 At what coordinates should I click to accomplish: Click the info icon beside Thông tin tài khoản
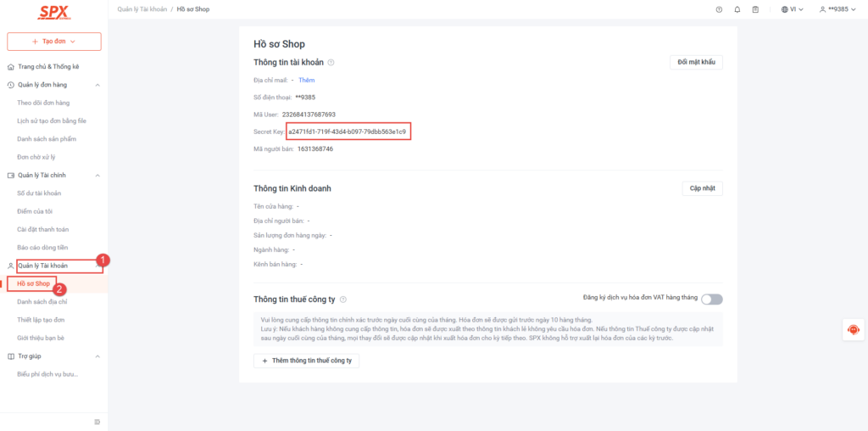[x=331, y=63]
